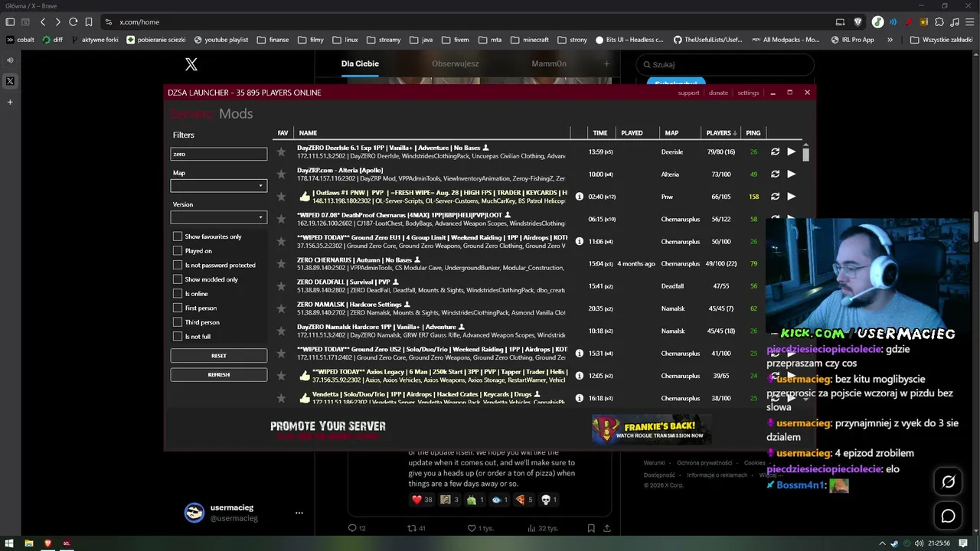
Task: Open the Brave extensions puzzle icon
Action: (x=941, y=22)
